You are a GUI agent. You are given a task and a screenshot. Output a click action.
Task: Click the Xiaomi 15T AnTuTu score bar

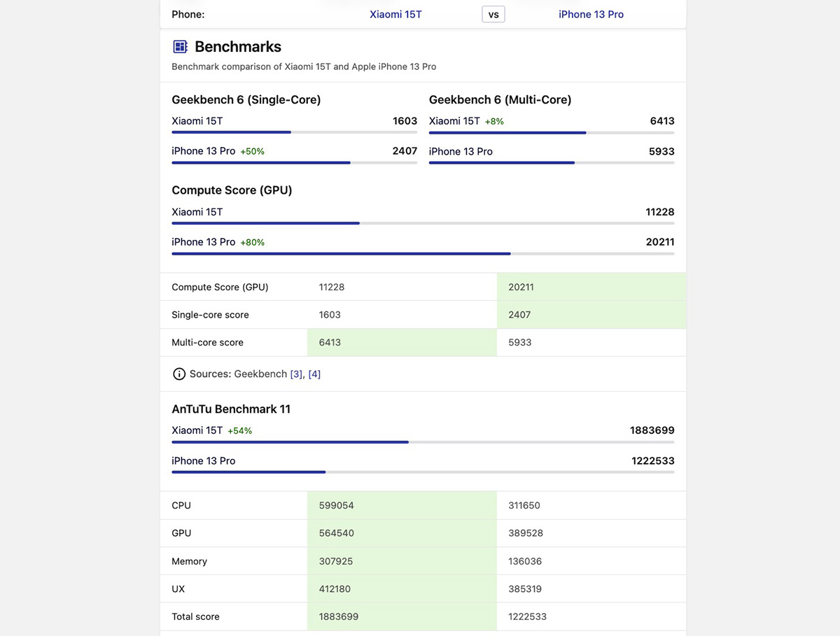(x=423, y=442)
